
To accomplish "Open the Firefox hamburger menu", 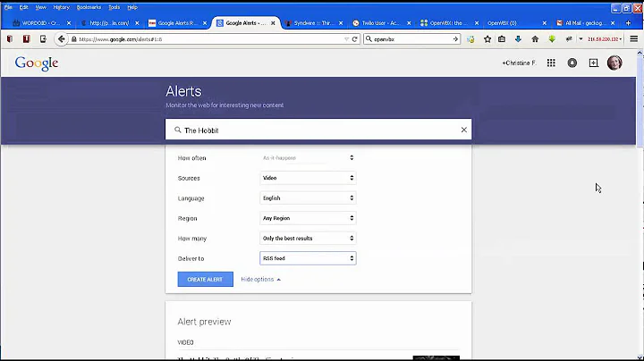I will click(x=634, y=39).
